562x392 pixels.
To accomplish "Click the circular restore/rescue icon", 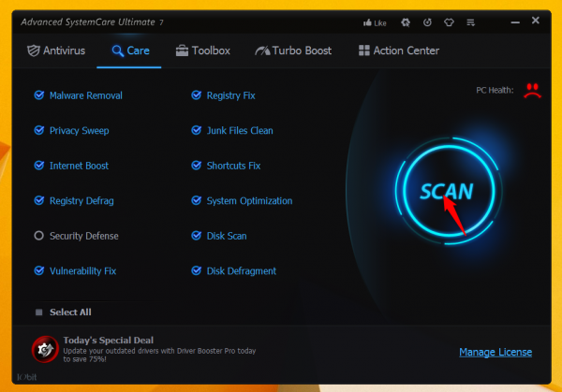I will tap(427, 22).
